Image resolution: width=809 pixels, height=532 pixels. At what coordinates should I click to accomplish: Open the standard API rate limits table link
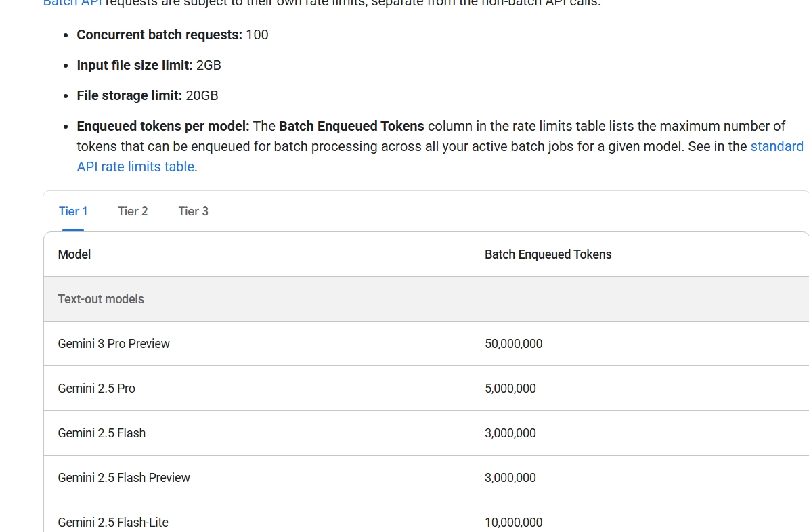coord(777,146)
